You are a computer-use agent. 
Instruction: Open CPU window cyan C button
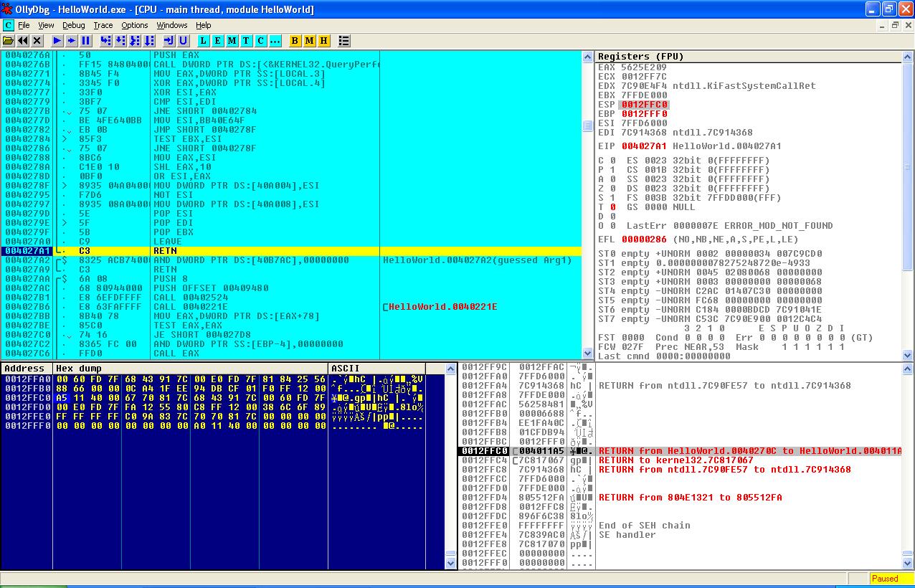261,41
